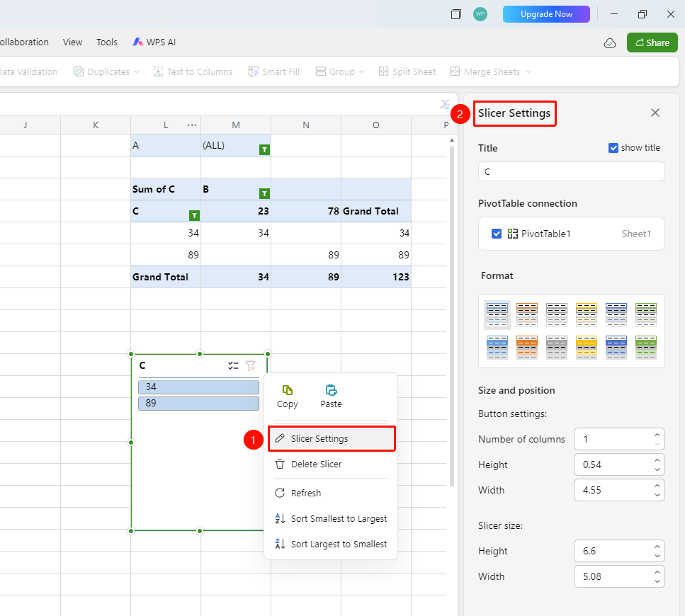The image size is (685, 616).
Task: Select Refresh in the context menu
Action: 332,493
